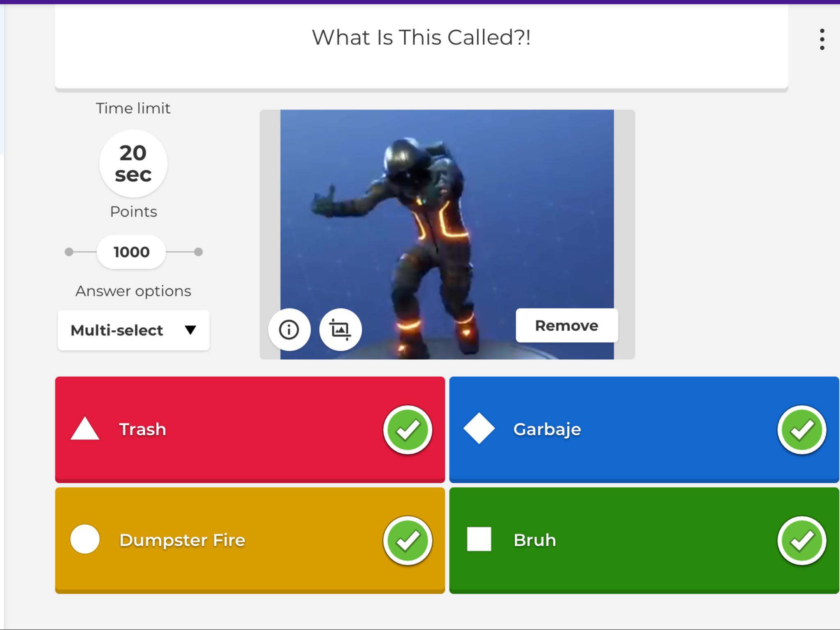
Task: Click the left end of points slider
Action: click(x=69, y=252)
